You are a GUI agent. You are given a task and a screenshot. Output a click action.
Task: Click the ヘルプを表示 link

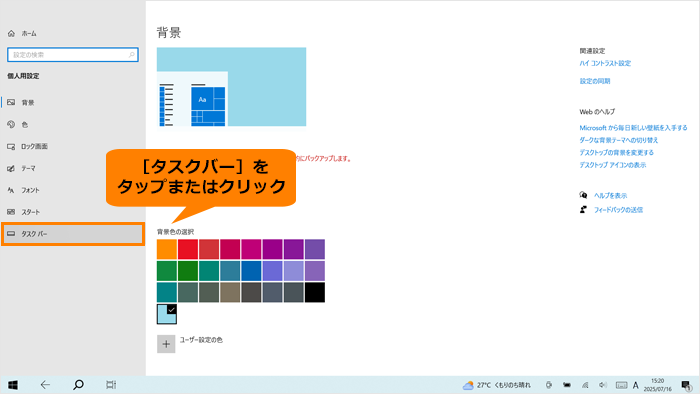(610, 195)
